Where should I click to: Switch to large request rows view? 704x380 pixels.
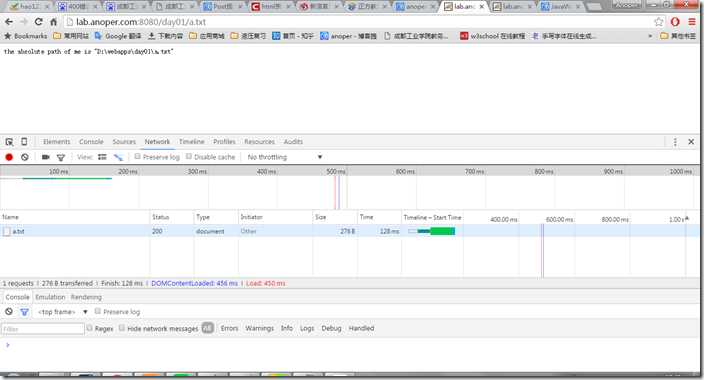click(x=102, y=157)
